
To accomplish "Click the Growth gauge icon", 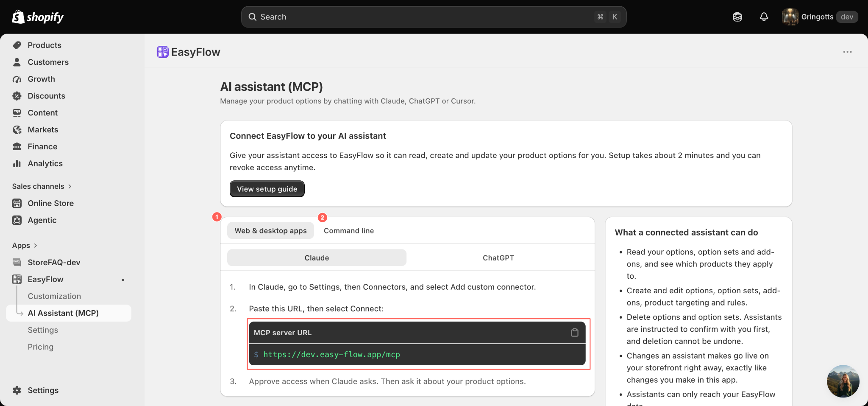I will (17, 79).
